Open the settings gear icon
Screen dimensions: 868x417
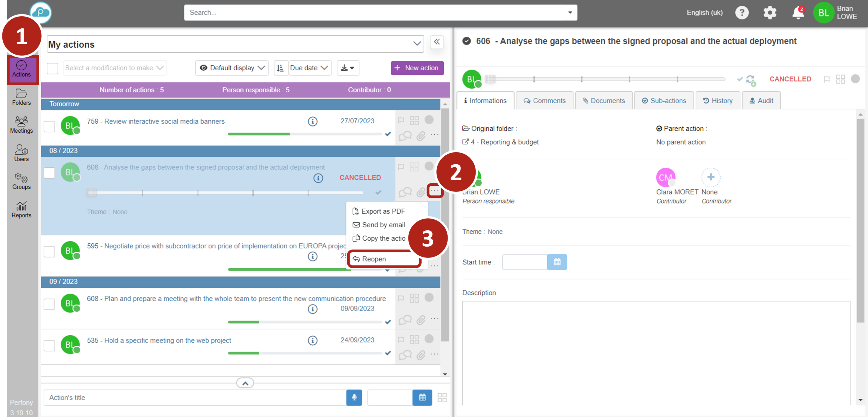(770, 13)
